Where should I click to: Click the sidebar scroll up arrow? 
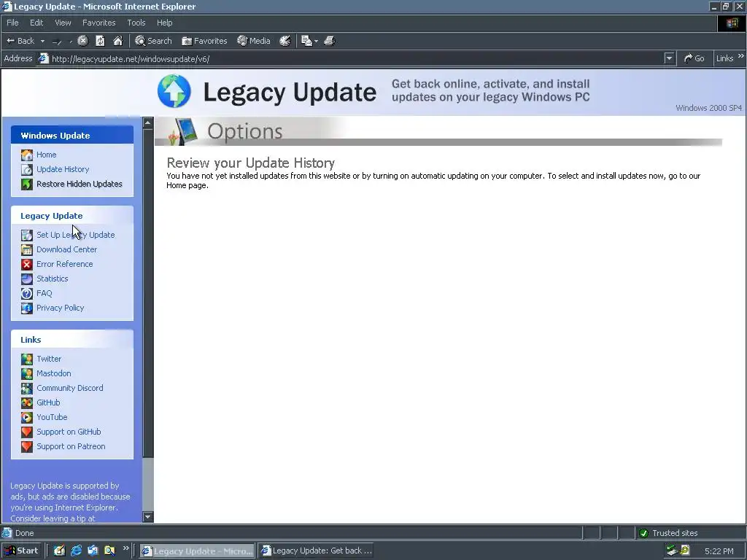[x=147, y=122]
